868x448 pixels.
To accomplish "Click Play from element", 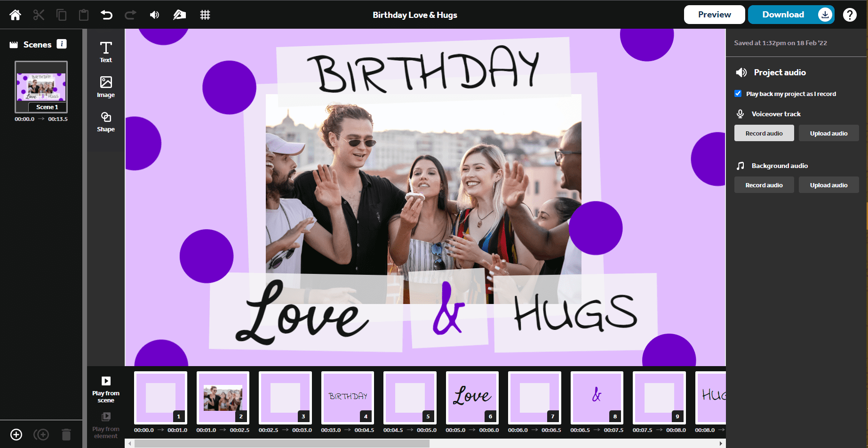I will click(x=106, y=425).
